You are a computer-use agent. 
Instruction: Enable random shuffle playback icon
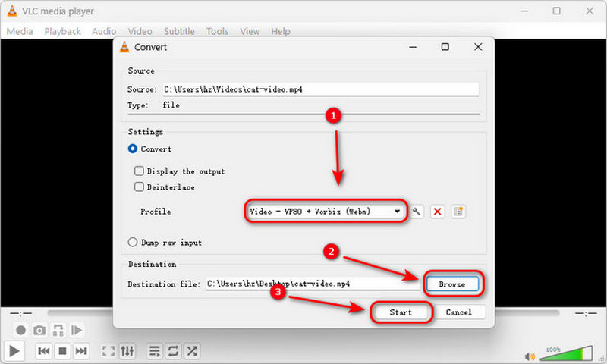pyautogui.click(x=192, y=351)
